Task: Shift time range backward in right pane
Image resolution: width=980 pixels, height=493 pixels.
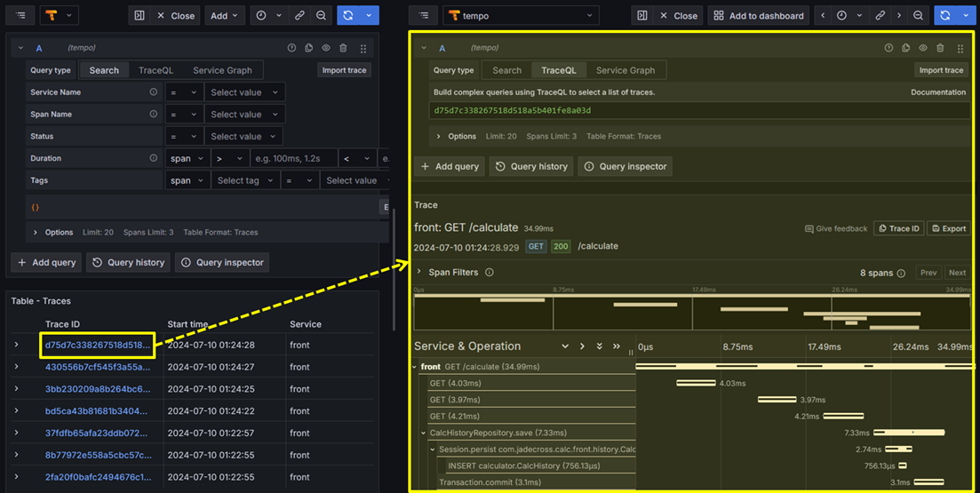Action: (823, 16)
